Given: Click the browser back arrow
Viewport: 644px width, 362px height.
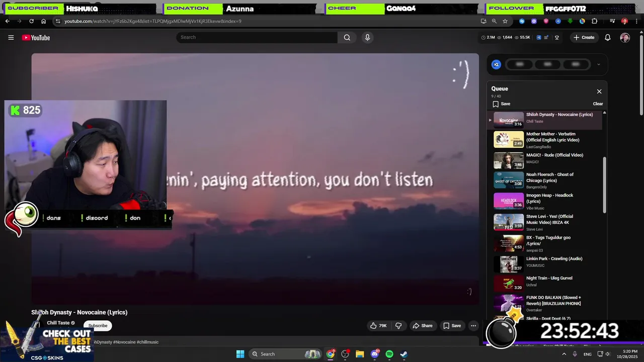Looking at the screenshot, I should 7,21.
